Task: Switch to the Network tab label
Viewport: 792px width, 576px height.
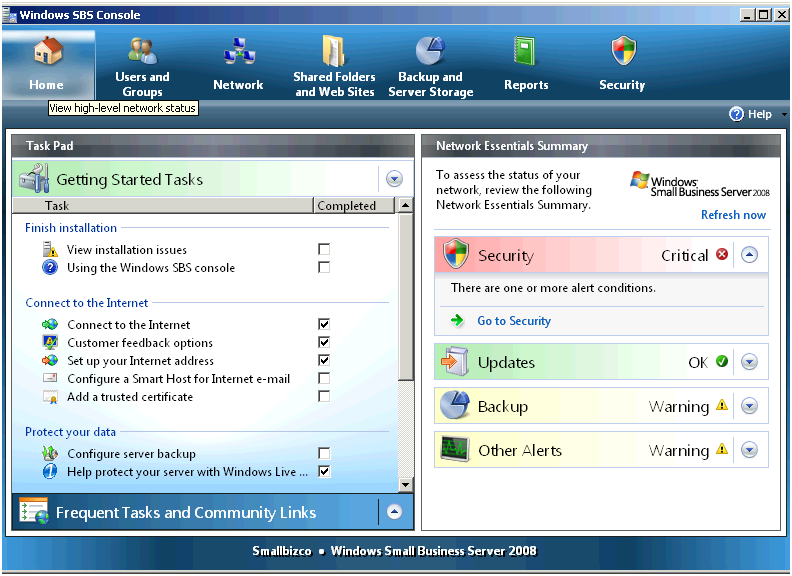Action: click(x=238, y=85)
